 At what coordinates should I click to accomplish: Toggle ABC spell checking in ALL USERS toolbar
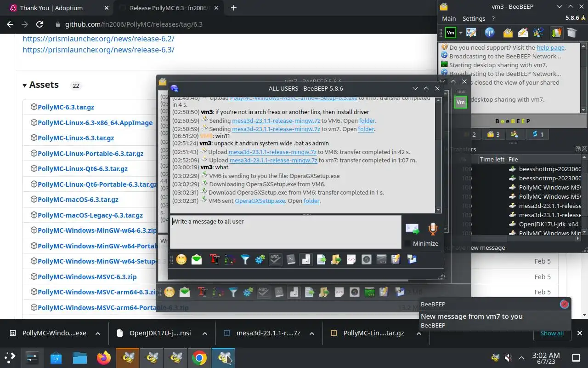(275, 259)
